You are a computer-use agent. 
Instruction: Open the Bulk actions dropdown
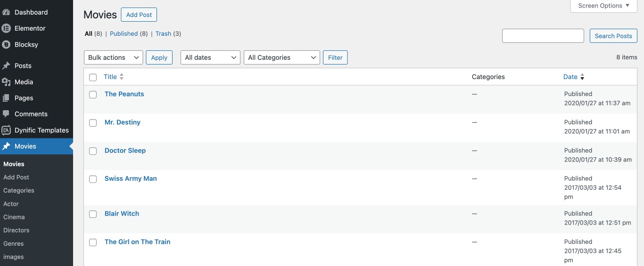click(113, 57)
